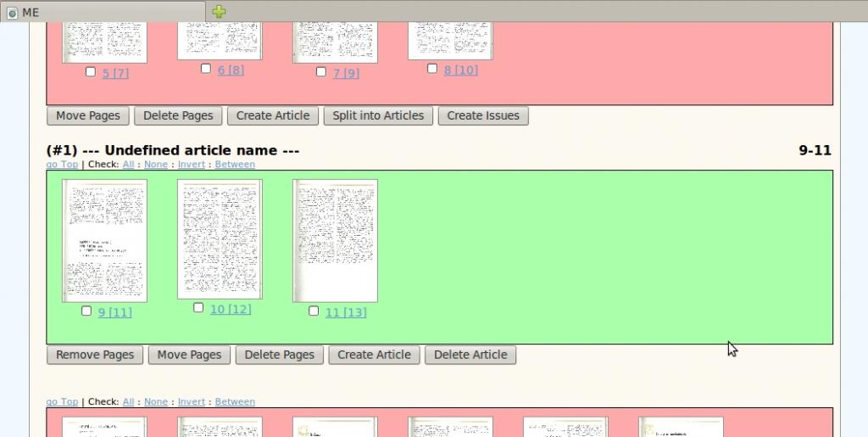Viewport: 868px width, 437px height.
Task: Check the checkbox for page 9 [11]
Action: click(x=86, y=311)
